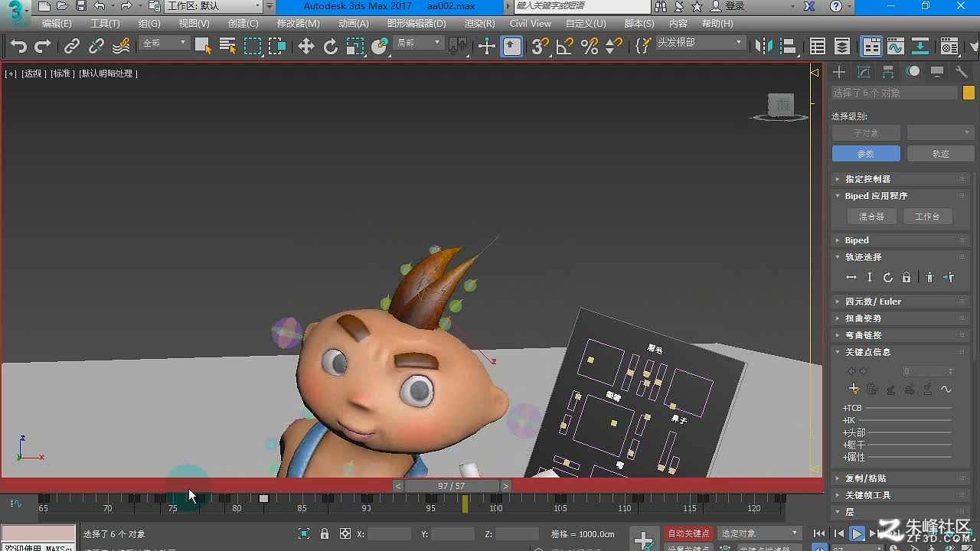Expand the 指定控制器 rollout
The image size is (980, 551).
point(900,179)
